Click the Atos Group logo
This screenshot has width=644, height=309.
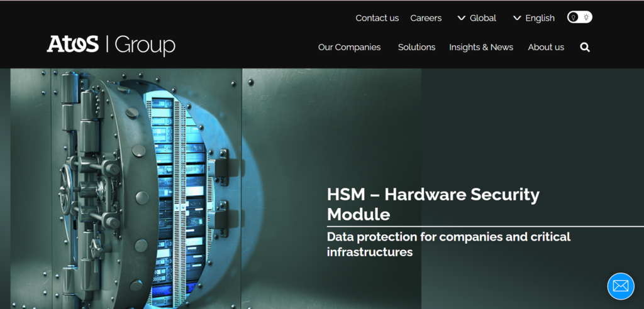(111, 45)
